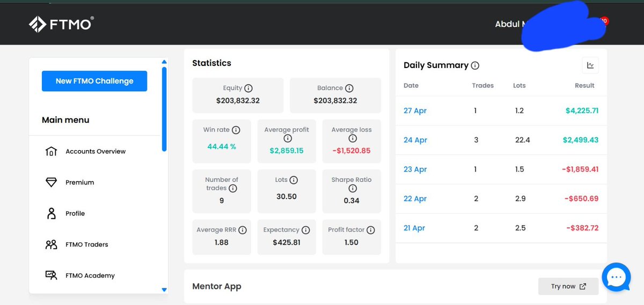Click the Expectancy info icon
This screenshot has width=644, height=305.
[306, 230]
